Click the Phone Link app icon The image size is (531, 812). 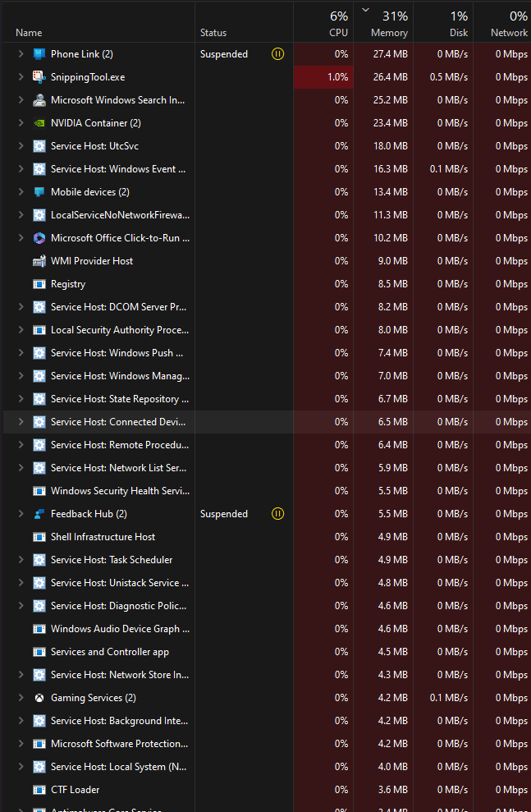click(39, 54)
